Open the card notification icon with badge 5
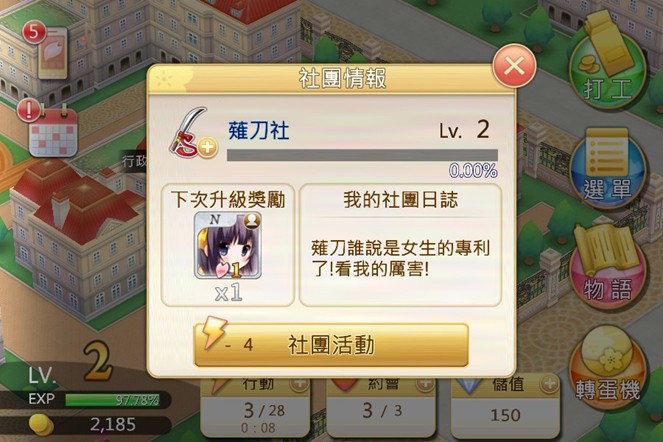 (x=47, y=51)
